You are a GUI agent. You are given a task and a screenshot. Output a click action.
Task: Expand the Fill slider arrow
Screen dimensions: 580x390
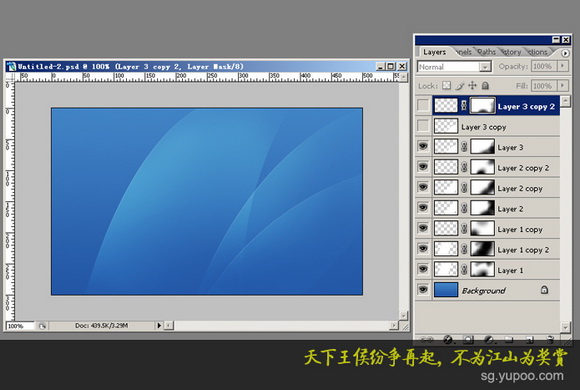pyautogui.click(x=563, y=85)
